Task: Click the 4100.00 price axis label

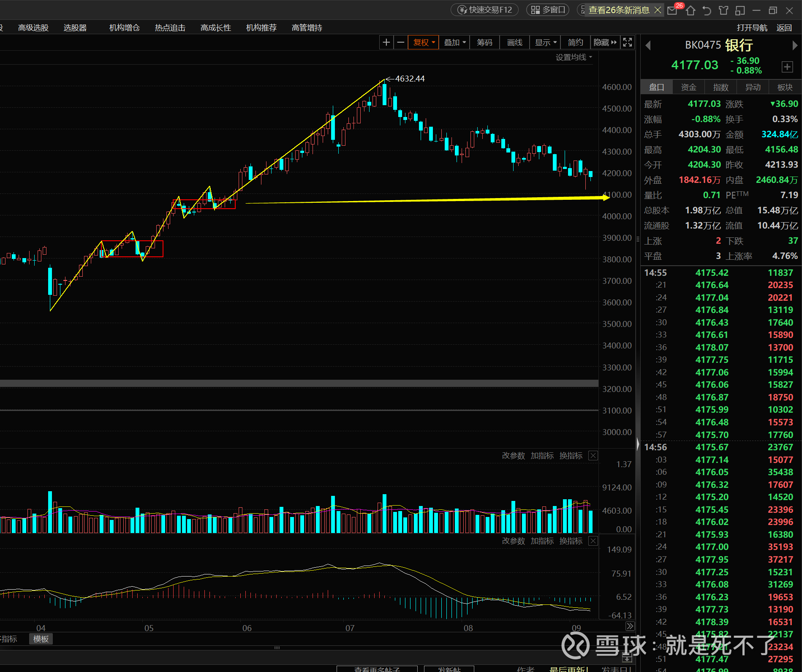Action: [x=617, y=195]
